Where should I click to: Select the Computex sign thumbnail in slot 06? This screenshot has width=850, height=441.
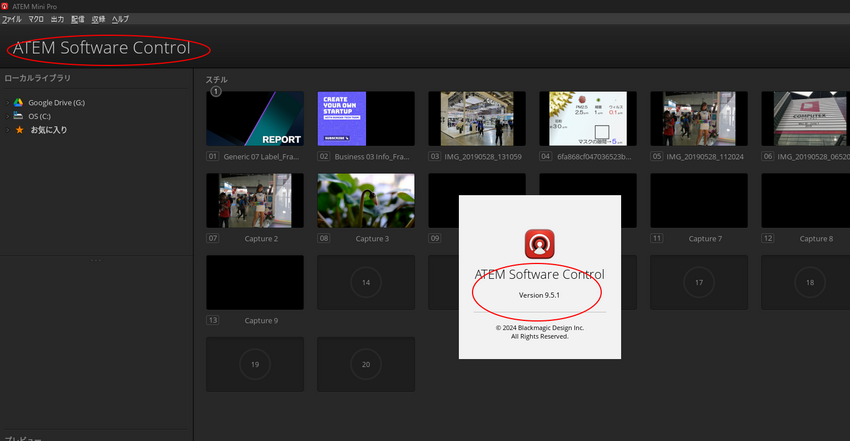[x=806, y=119]
